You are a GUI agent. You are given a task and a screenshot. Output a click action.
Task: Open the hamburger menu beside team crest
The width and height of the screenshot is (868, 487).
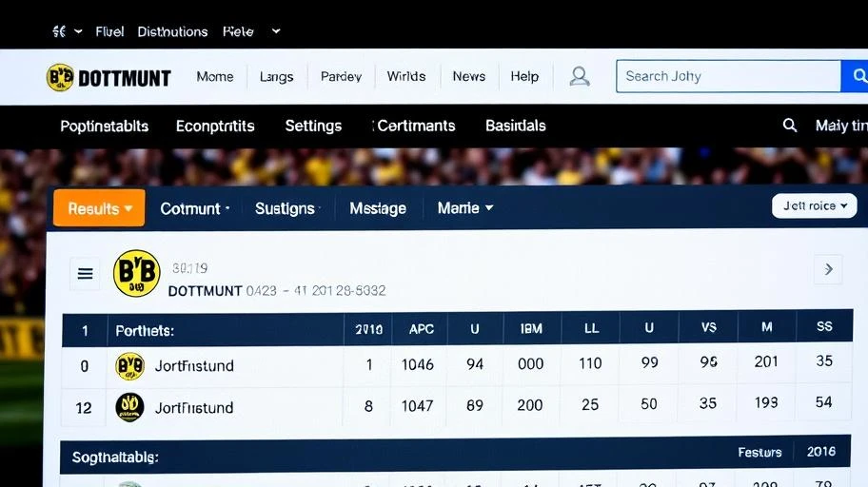[85, 274]
